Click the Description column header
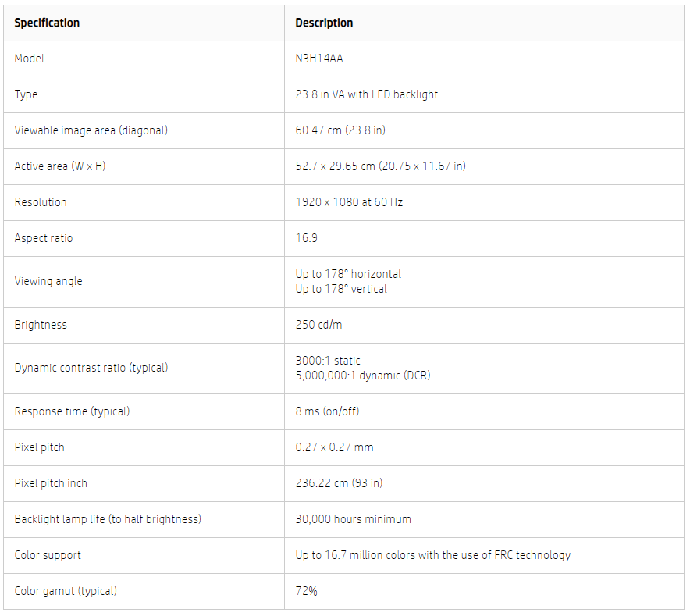This screenshot has width=690, height=616. [x=324, y=23]
